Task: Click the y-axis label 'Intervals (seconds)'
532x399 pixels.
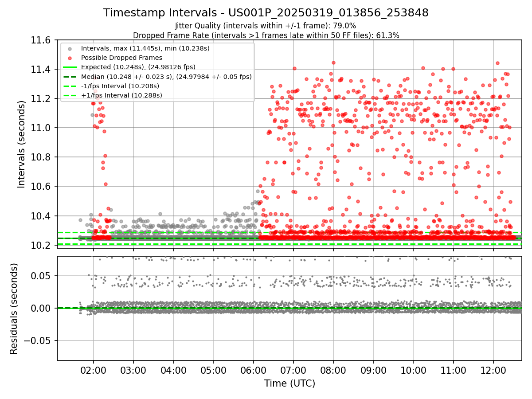Action: click(x=22, y=144)
